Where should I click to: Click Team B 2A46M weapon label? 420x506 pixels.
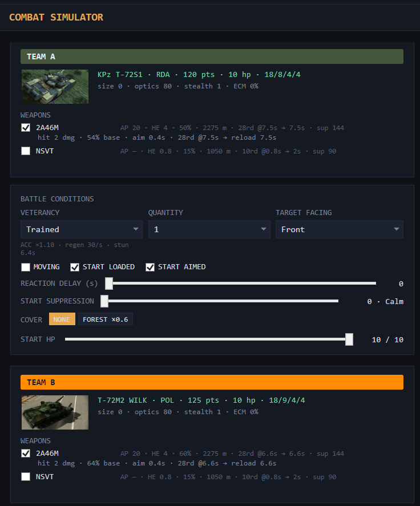pyautogui.click(x=47, y=453)
